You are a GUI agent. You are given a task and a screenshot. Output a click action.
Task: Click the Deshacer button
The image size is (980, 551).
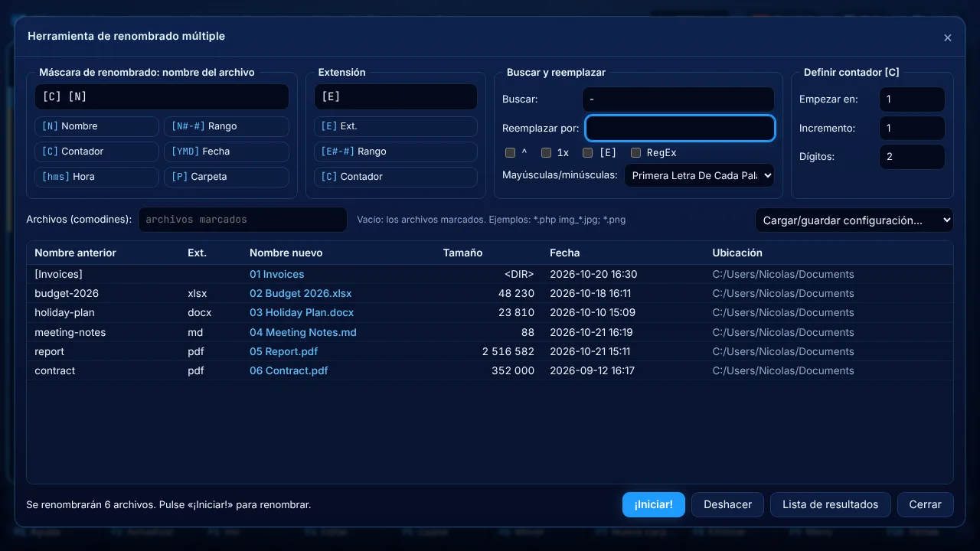[727, 504]
